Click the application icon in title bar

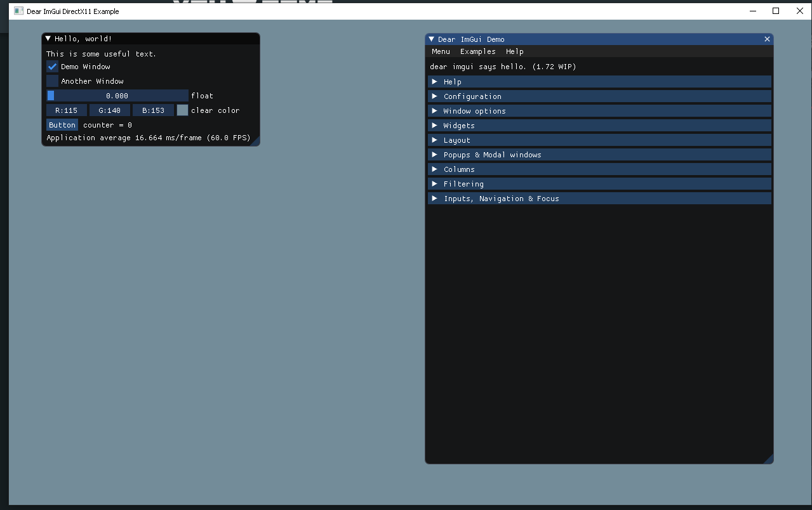click(18, 11)
